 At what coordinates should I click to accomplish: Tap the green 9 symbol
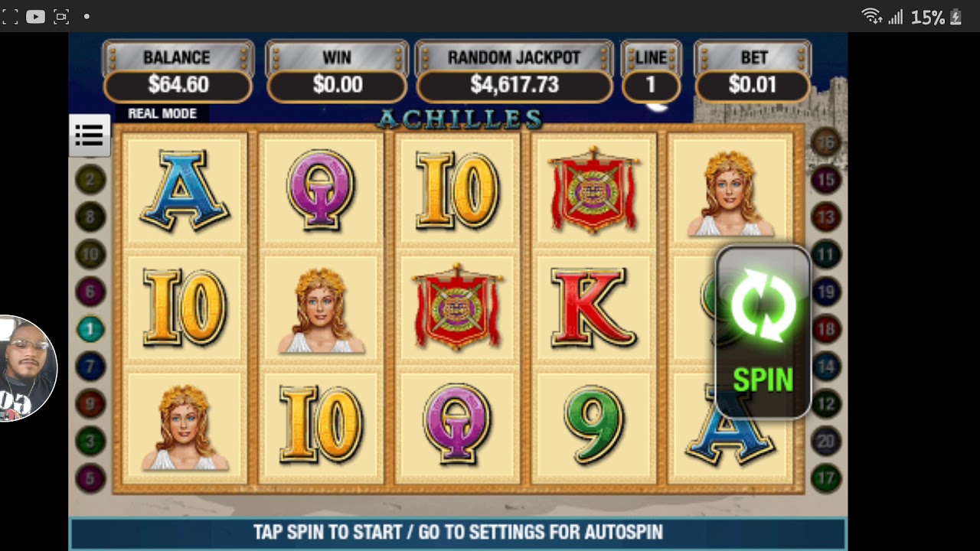click(595, 423)
